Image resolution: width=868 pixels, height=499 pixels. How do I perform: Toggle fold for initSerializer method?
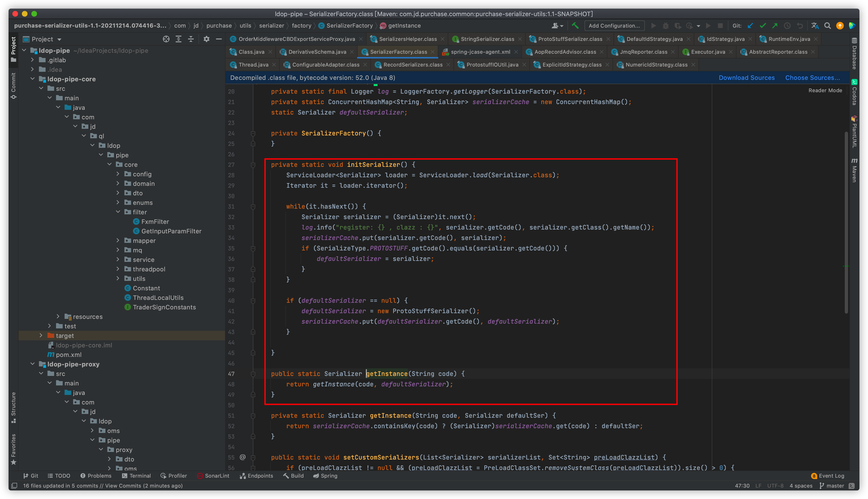tap(253, 165)
